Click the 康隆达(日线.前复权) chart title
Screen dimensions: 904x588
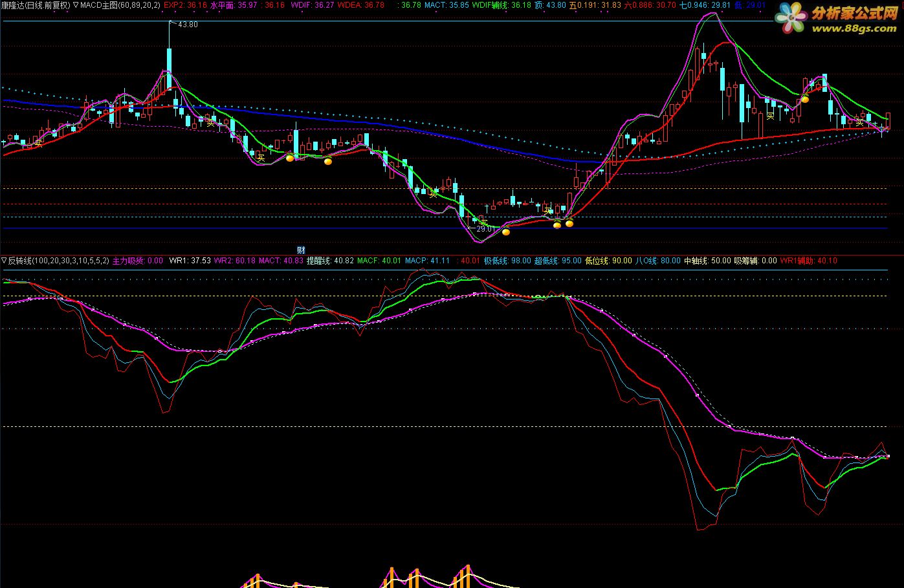[35, 5]
